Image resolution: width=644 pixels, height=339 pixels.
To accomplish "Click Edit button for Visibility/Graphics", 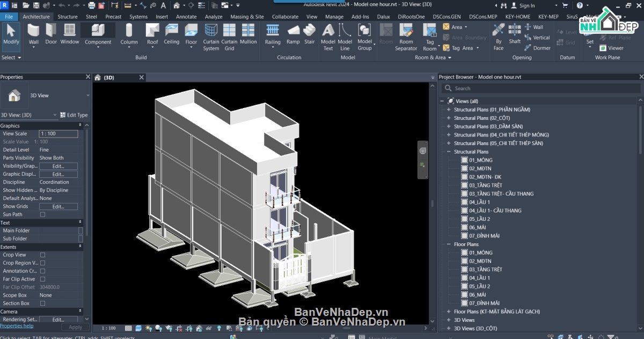I will coord(58,166).
